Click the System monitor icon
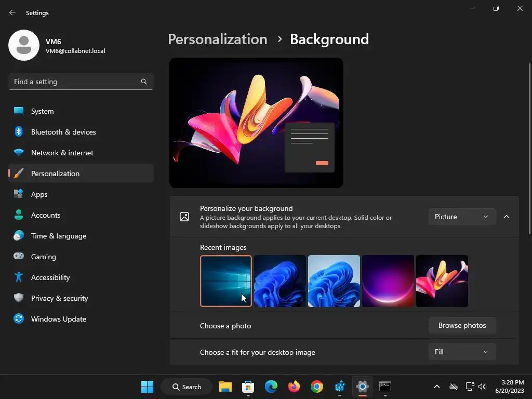532x399 pixels. (x=19, y=111)
